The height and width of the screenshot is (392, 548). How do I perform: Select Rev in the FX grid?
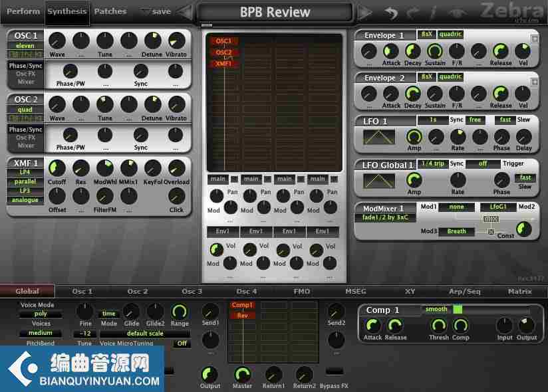pyautogui.click(x=242, y=316)
